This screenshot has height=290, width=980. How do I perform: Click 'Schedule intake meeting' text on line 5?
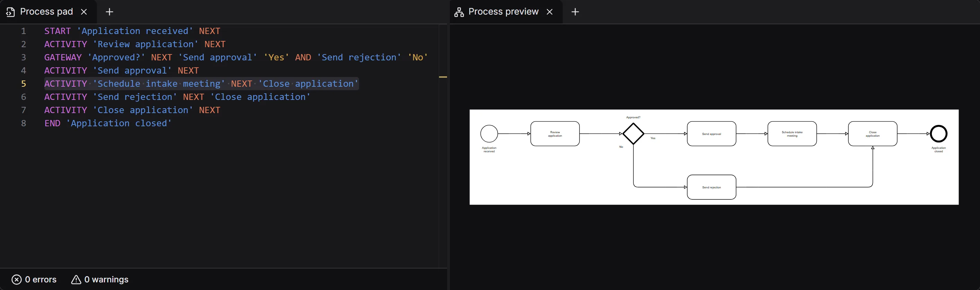(159, 84)
